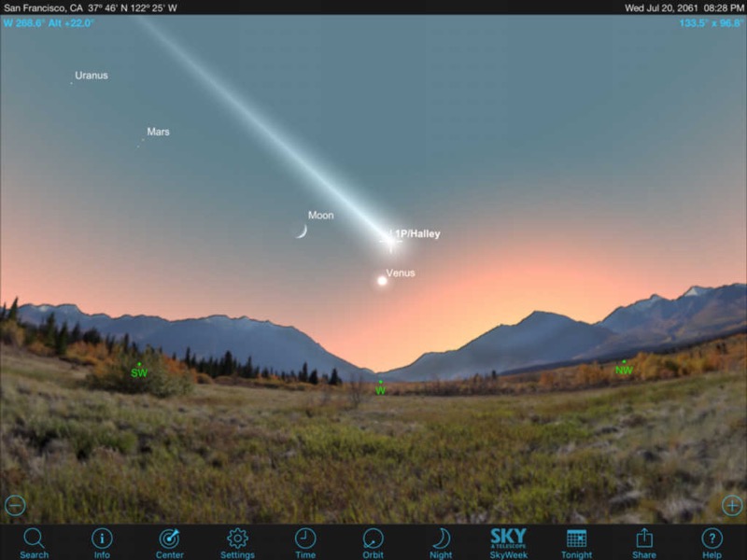Zoom out with the minus button

pos(15,505)
